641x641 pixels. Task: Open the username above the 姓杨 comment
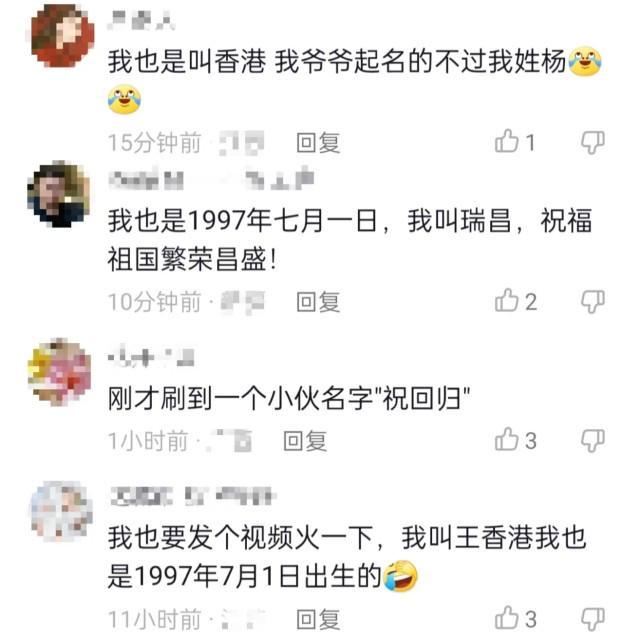click(x=141, y=20)
